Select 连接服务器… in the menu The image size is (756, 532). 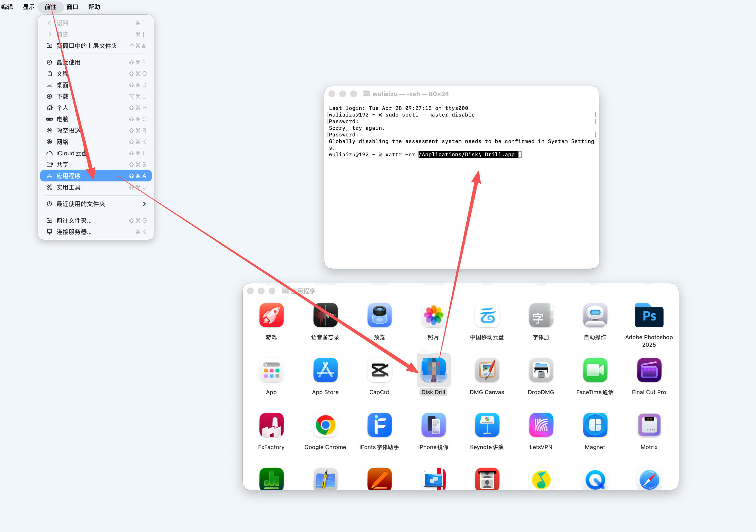point(96,232)
